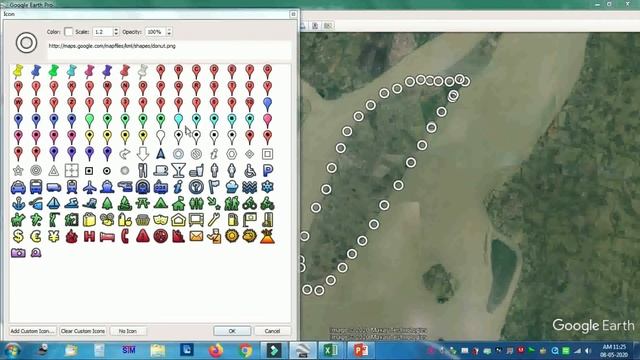Select the purple camera icon
This screenshot has width=640, height=360.
18,253
